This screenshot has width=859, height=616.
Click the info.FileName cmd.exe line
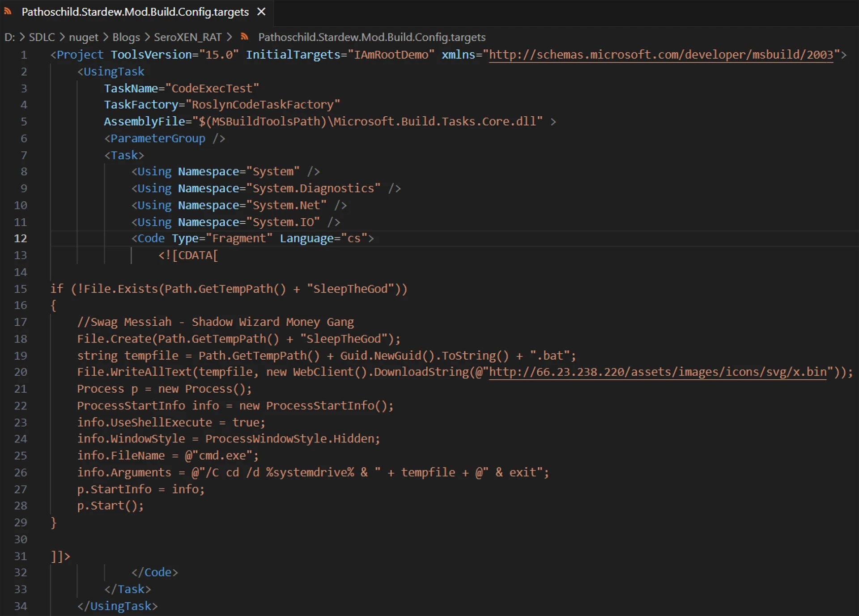coord(168,456)
